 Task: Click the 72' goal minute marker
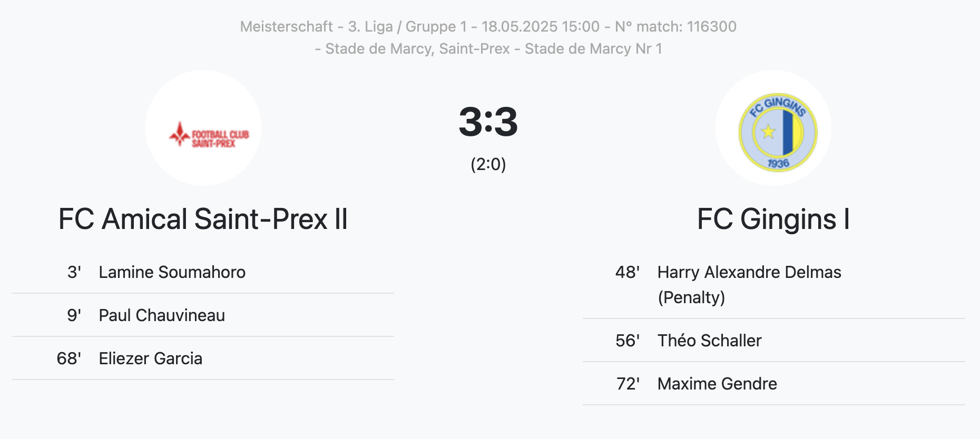coord(628,384)
